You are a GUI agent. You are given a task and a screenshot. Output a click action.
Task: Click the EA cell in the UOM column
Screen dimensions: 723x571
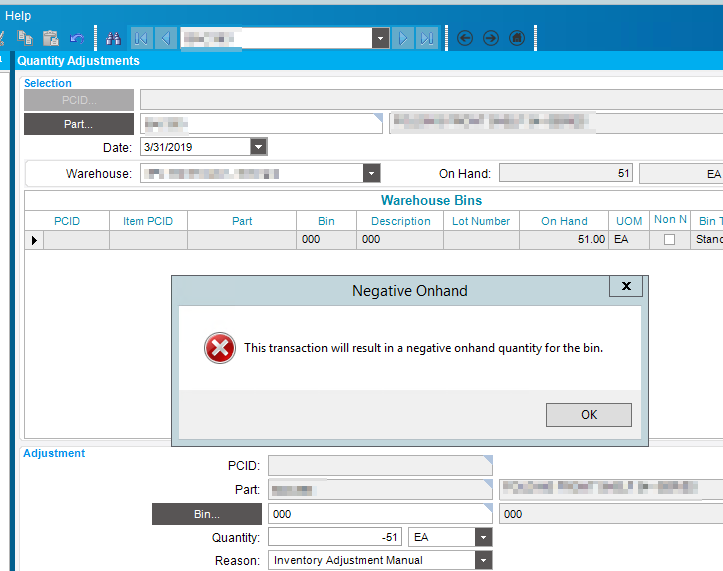click(629, 239)
